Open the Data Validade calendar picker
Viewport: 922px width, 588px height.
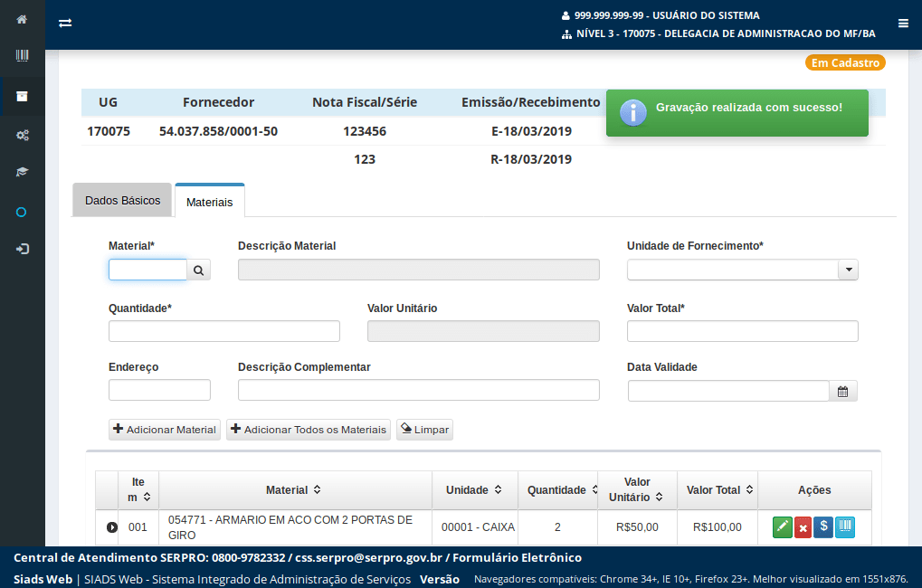pyautogui.click(x=843, y=391)
